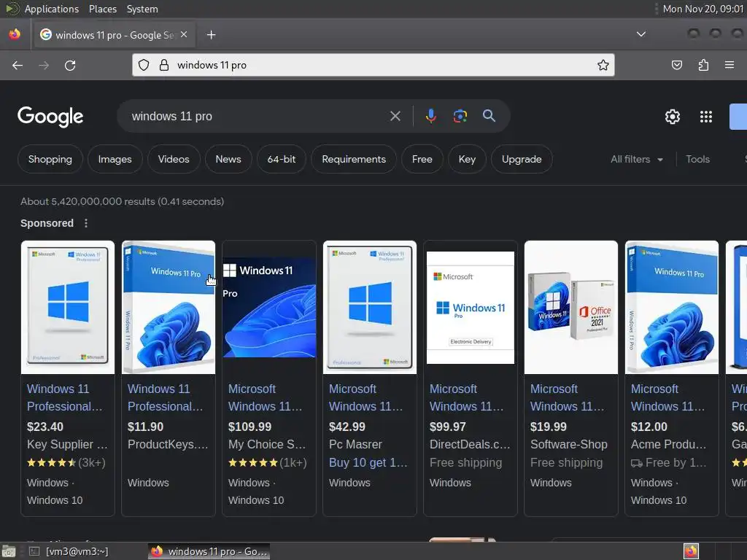List all tabs with the chevron button
Viewport: 747px width, 560px height.
tap(641, 34)
